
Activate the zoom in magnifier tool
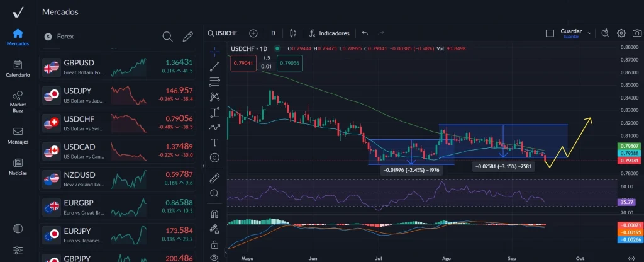point(214,193)
